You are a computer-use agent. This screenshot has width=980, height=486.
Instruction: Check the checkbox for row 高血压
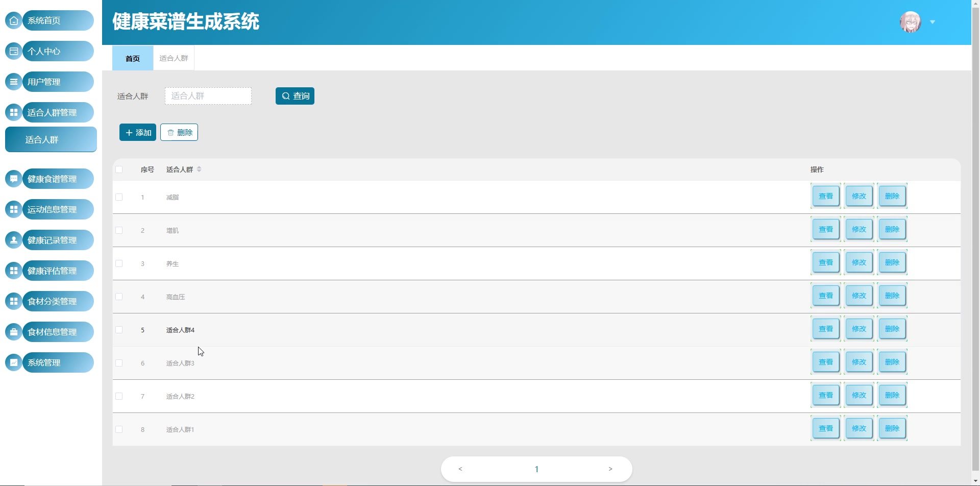[119, 297]
